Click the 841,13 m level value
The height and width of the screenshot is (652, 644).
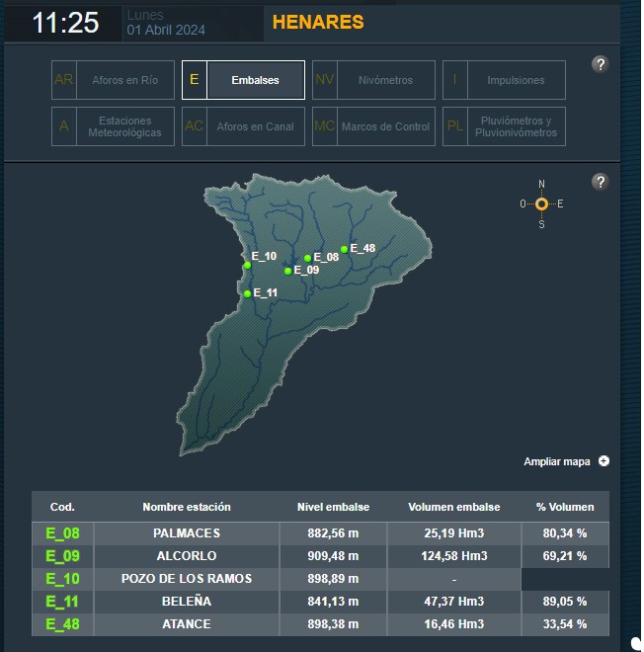pos(333,602)
